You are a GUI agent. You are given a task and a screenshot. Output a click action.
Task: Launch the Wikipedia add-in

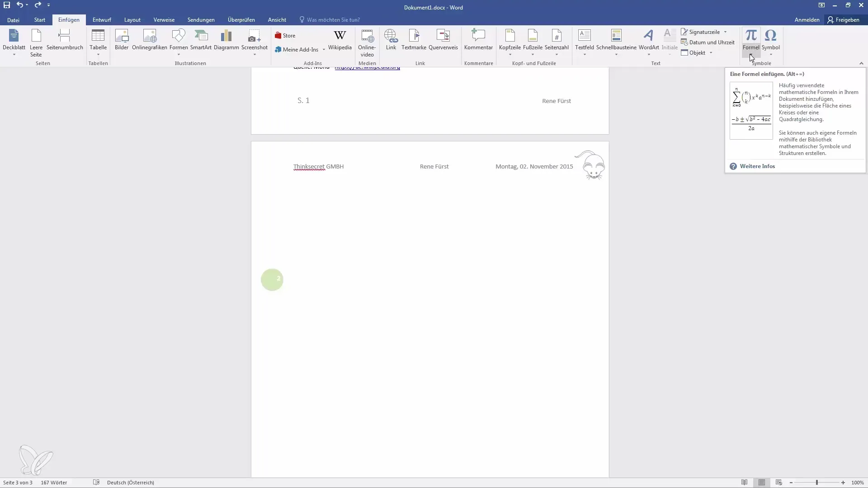pyautogui.click(x=340, y=40)
